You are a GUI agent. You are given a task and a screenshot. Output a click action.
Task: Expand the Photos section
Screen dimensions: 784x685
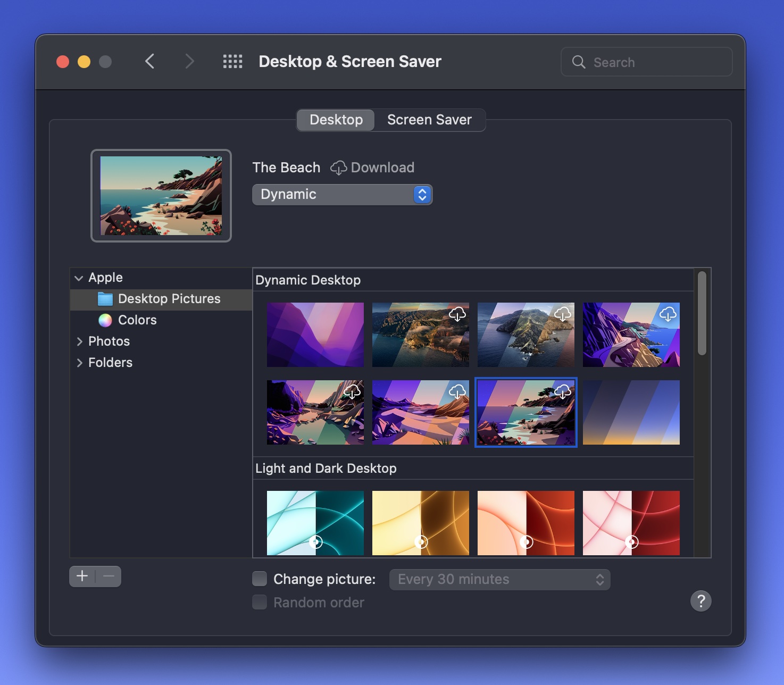(80, 341)
